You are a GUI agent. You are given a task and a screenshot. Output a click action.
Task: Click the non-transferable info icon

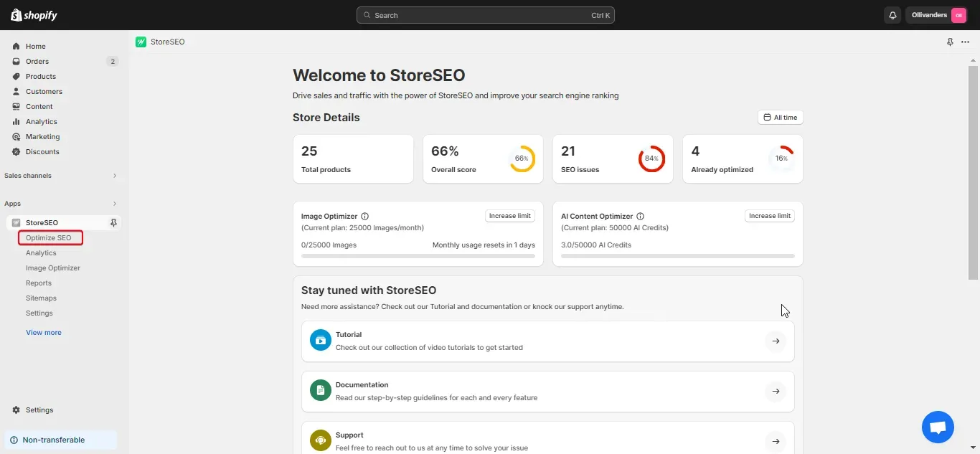coord(14,440)
